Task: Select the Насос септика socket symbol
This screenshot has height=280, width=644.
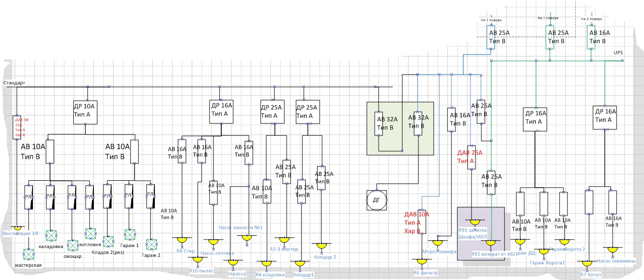Action: point(214,242)
